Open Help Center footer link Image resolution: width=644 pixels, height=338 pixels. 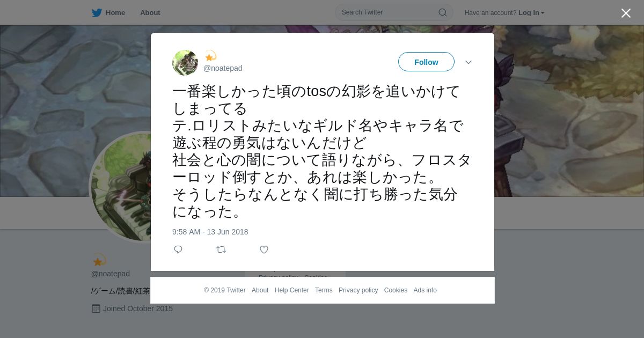[x=291, y=290]
